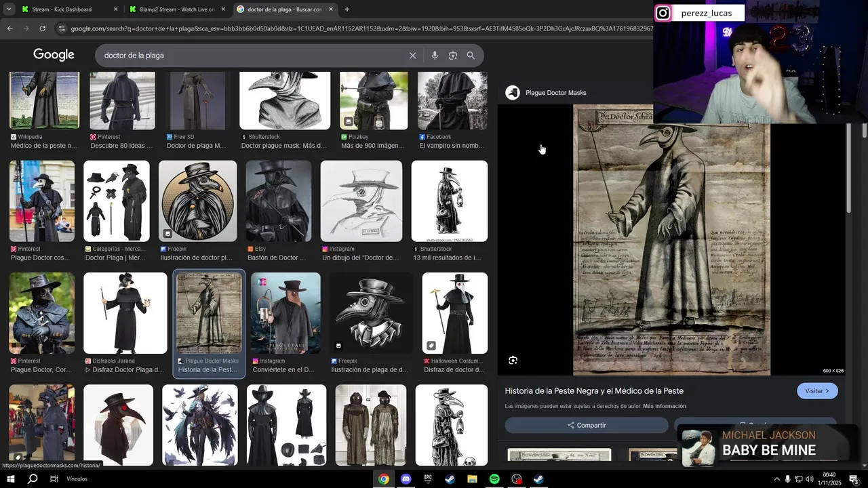Open the 'Más información' copyright link

[665, 407]
